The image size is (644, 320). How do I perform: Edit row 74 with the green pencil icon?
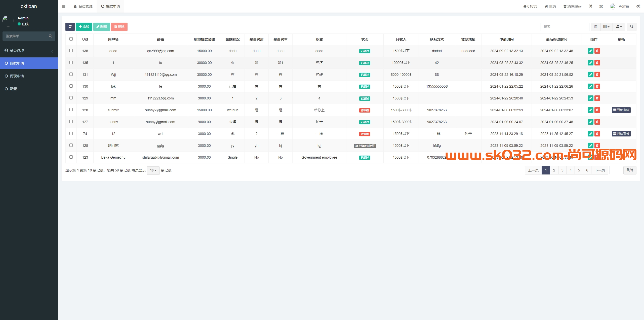591,134
